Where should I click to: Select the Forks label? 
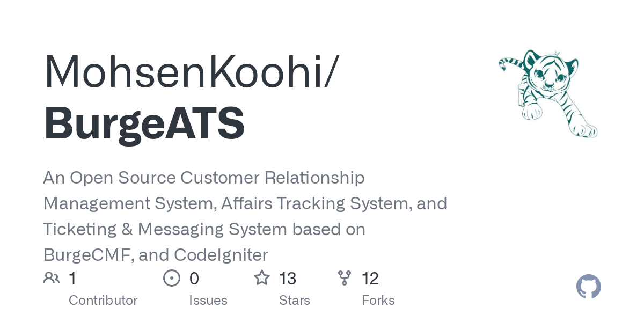pos(378,301)
